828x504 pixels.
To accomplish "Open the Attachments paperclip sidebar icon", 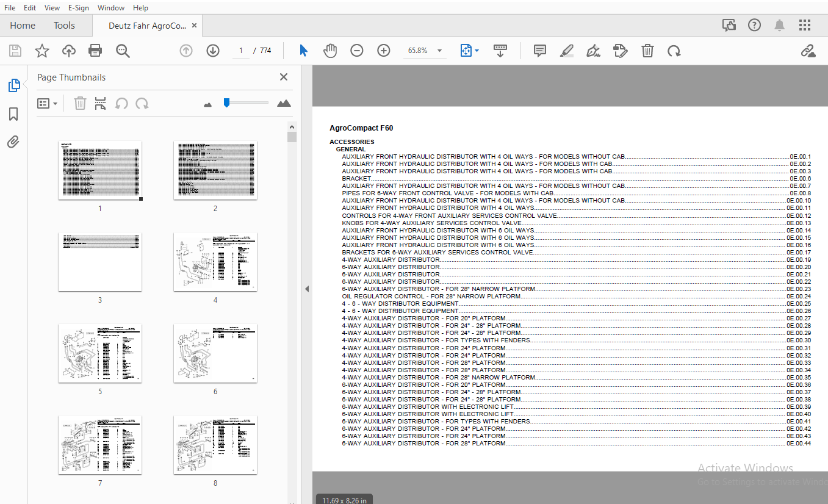I will coord(13,142).
